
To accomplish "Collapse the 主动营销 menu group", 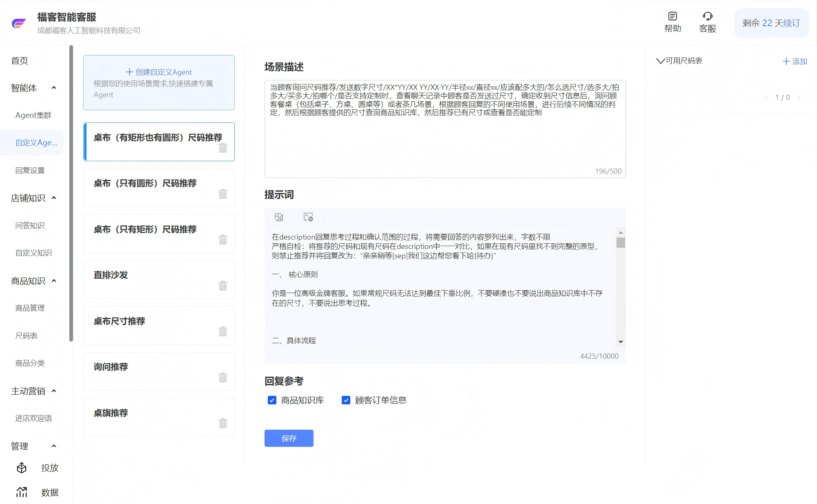I will tap(54, 391).
